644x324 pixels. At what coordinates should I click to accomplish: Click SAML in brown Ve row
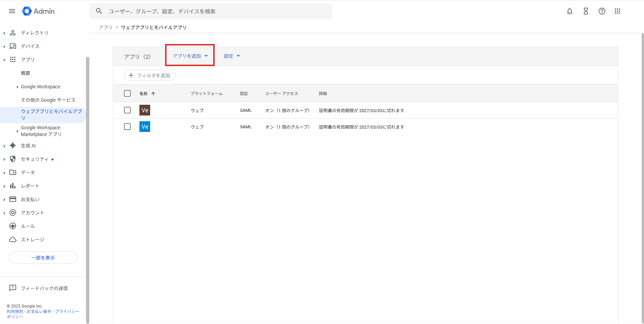[x=246, y=110]
